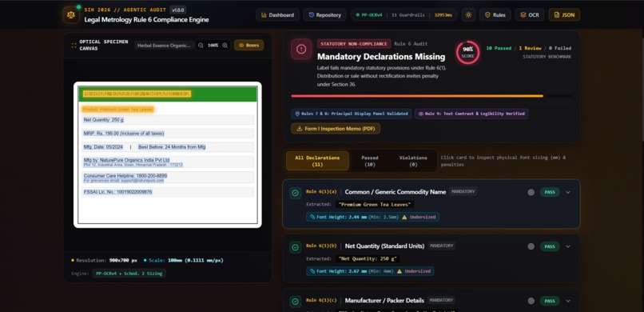Click the MANDATORY tag on Commodity Name card

(463, 191)
